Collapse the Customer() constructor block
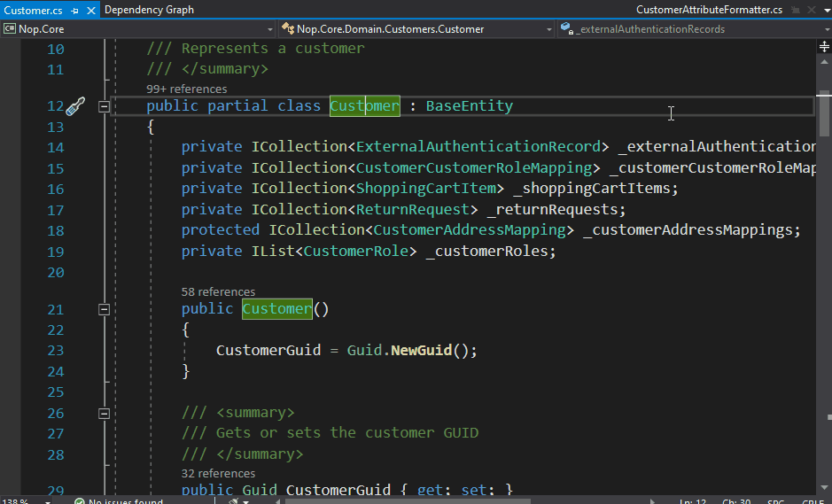This screenshot has width=832, height=504. 104,309
